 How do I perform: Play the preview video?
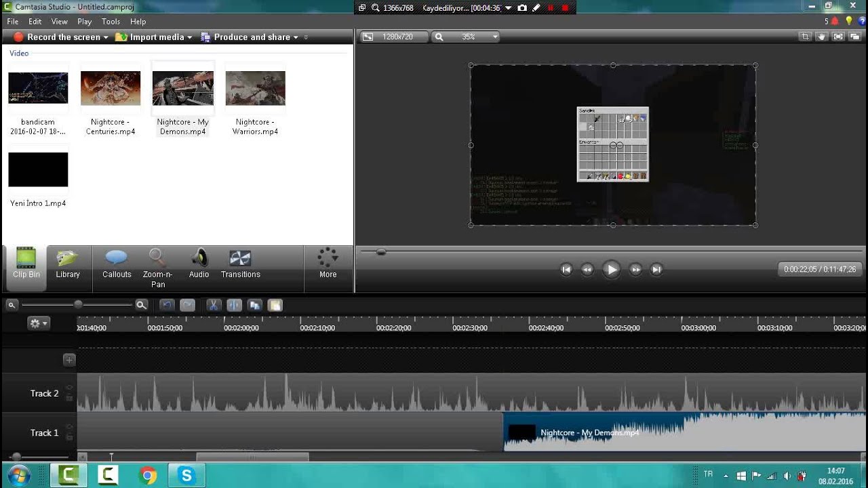click(x=611, y=269)
